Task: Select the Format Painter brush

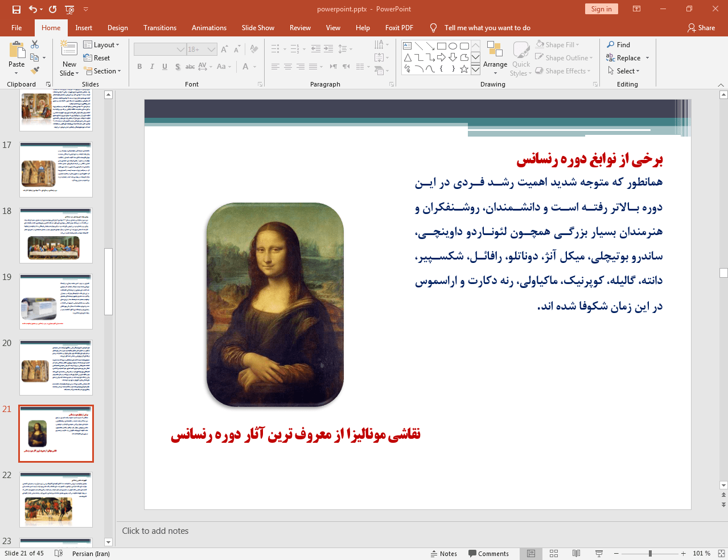Action: pos(35,71)
